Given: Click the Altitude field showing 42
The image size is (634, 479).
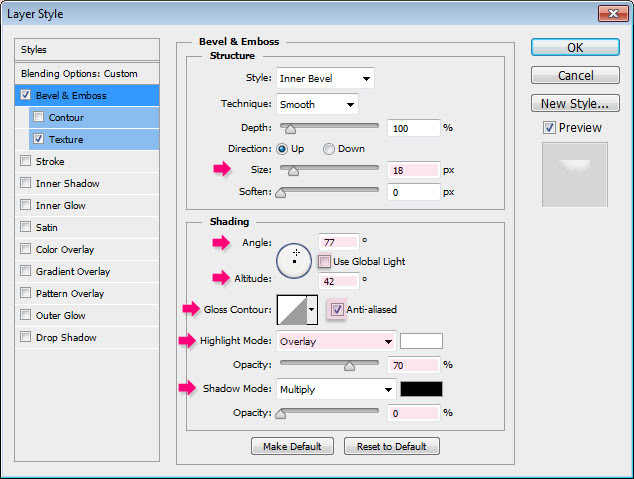Looking at the screenshot, I should (x=338, y=281).
